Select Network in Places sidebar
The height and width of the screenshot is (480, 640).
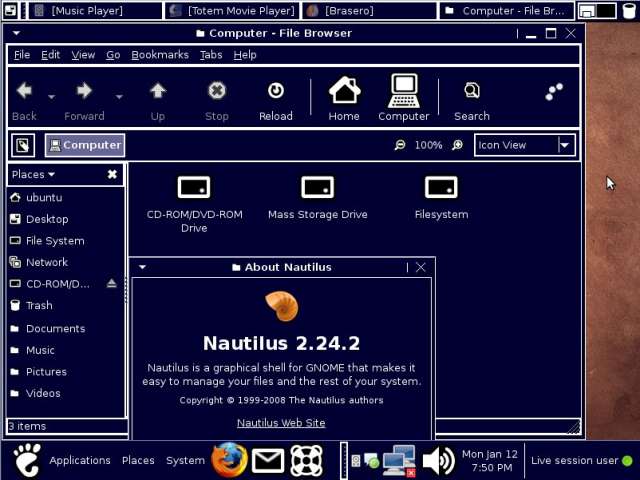[65, 262]
